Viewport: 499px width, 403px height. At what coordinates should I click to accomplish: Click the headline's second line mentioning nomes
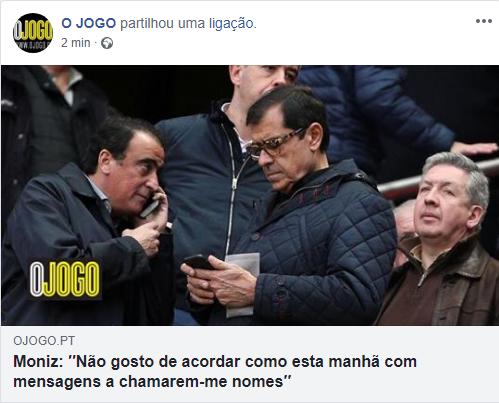pos(152,382)
